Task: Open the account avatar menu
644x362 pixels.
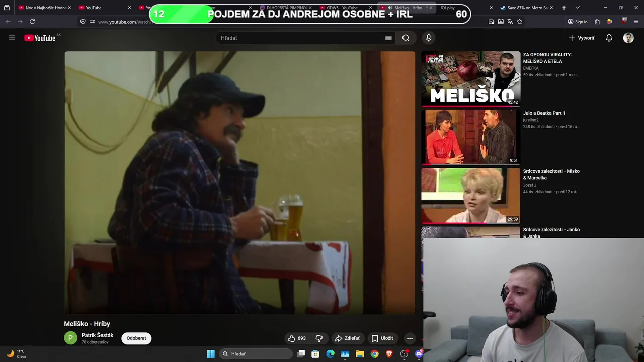Action: (x=628, y=38)
